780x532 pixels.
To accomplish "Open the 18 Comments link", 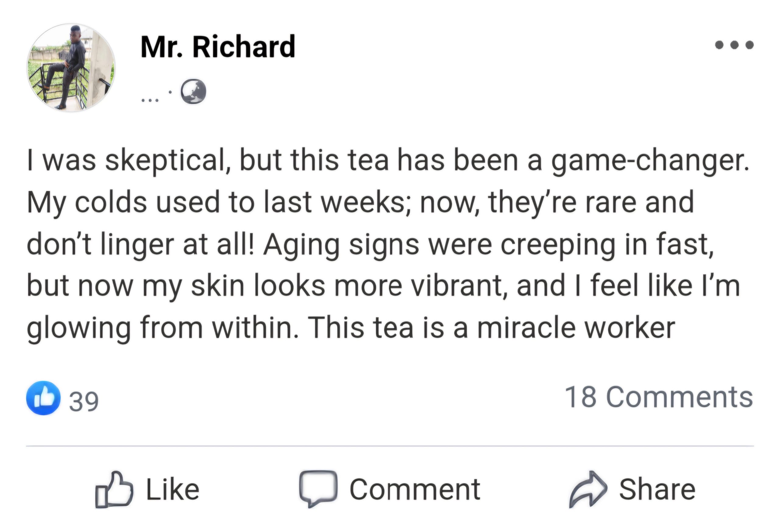I will pyautogui.click(x=658, y=397).
